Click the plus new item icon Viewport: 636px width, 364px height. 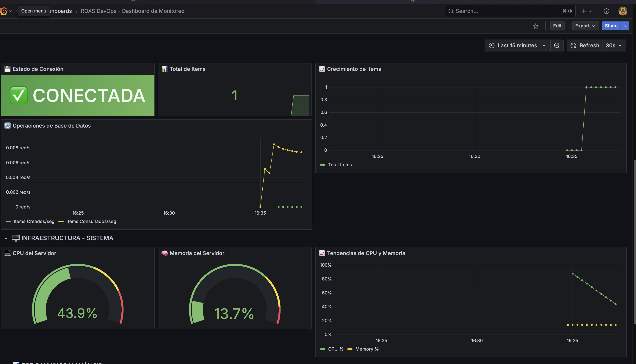coord(584,11)
